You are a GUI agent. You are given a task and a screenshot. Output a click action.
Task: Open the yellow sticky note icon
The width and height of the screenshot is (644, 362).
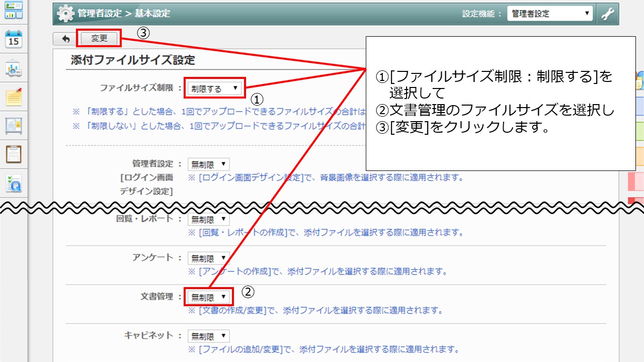point(14,97)
